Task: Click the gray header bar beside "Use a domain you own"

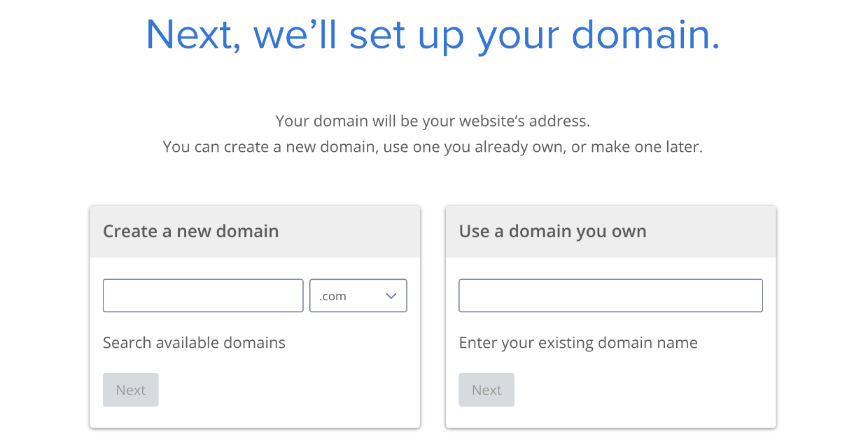Action: click(707, 232)
